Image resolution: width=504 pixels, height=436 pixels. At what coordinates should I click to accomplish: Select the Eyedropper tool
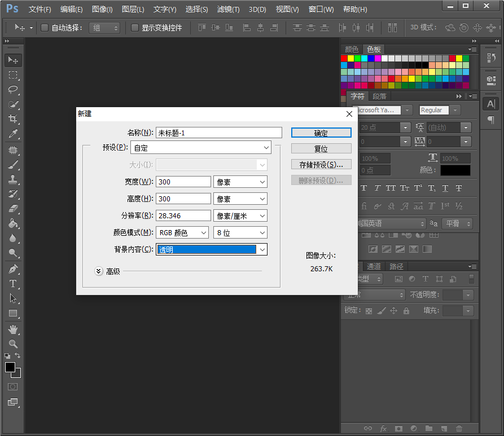pos(13,134)
